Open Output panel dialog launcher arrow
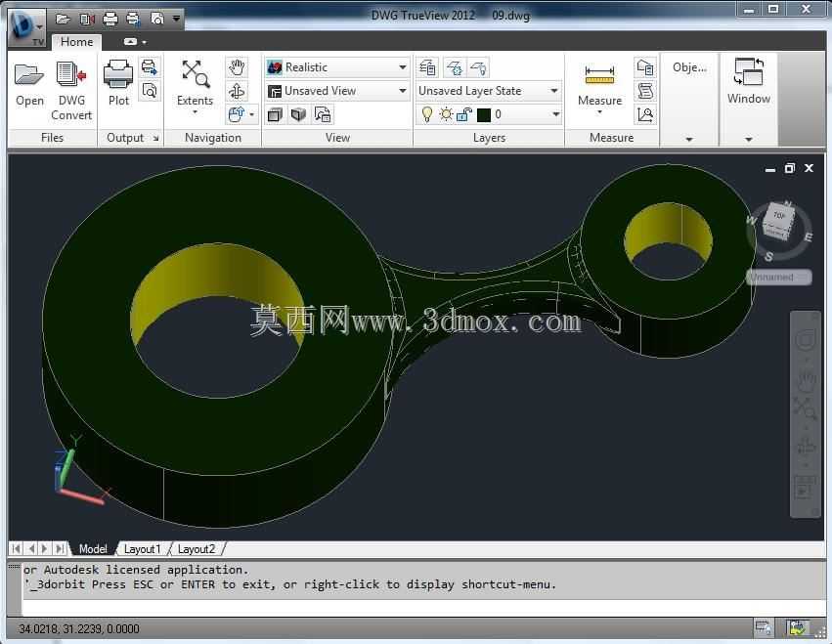 [x=155, y=138]
